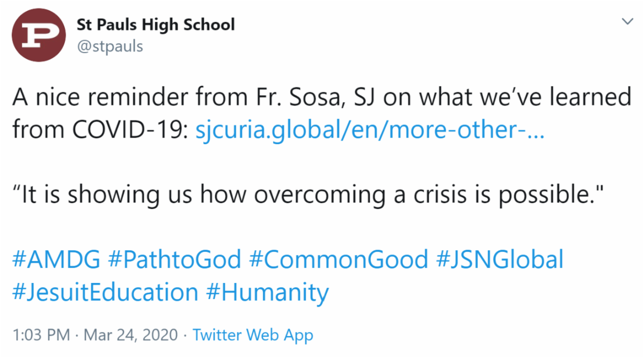Click the 1:03 PM timestamp
This screenshot has width=644, height=358.
(41, 335)
